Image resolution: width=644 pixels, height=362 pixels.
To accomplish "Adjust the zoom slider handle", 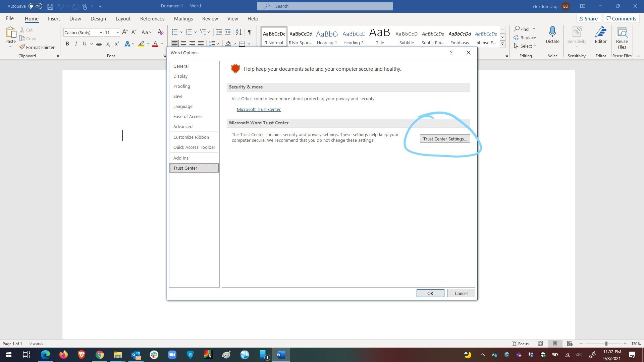I will (606, 344).
